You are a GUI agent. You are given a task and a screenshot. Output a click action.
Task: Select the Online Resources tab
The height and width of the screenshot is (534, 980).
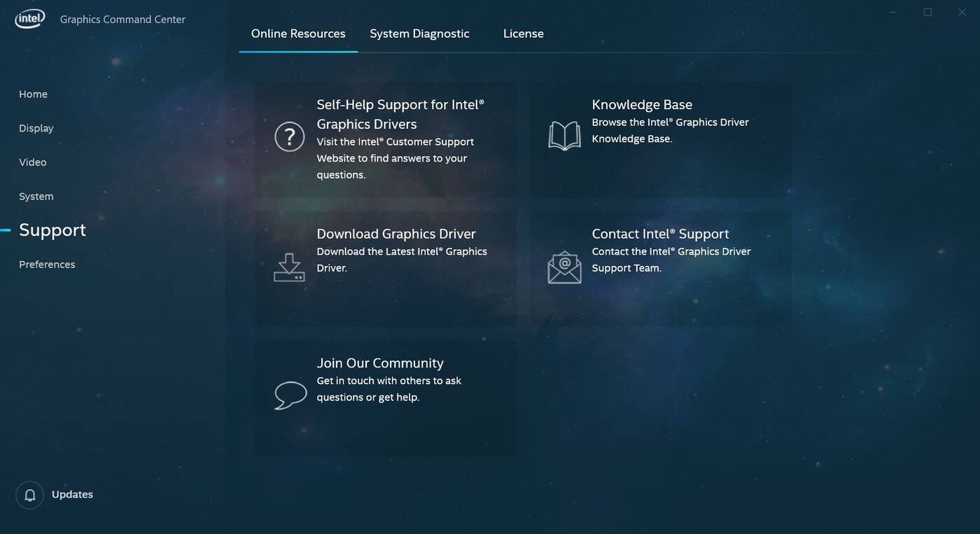(x=298, y=34)
